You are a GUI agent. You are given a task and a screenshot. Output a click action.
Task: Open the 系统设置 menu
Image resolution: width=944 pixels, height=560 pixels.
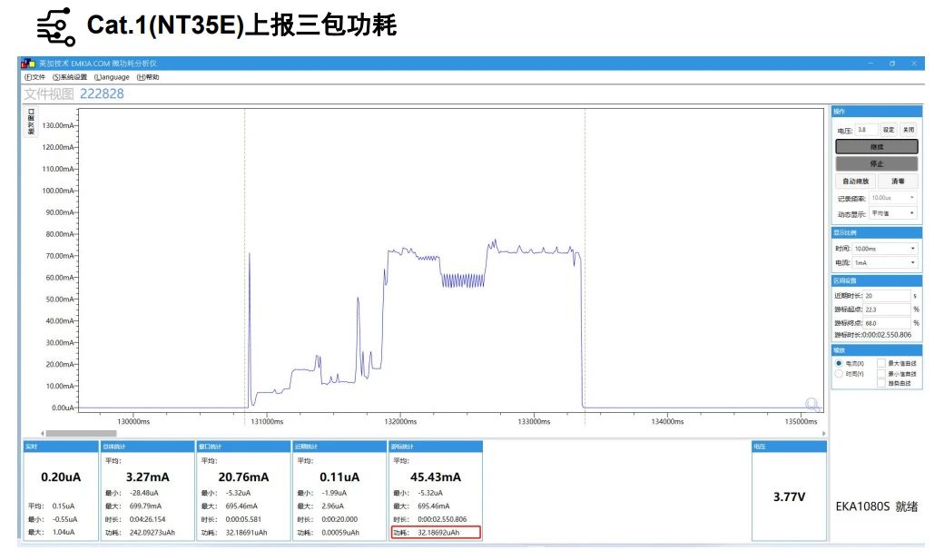click(70, 77)
